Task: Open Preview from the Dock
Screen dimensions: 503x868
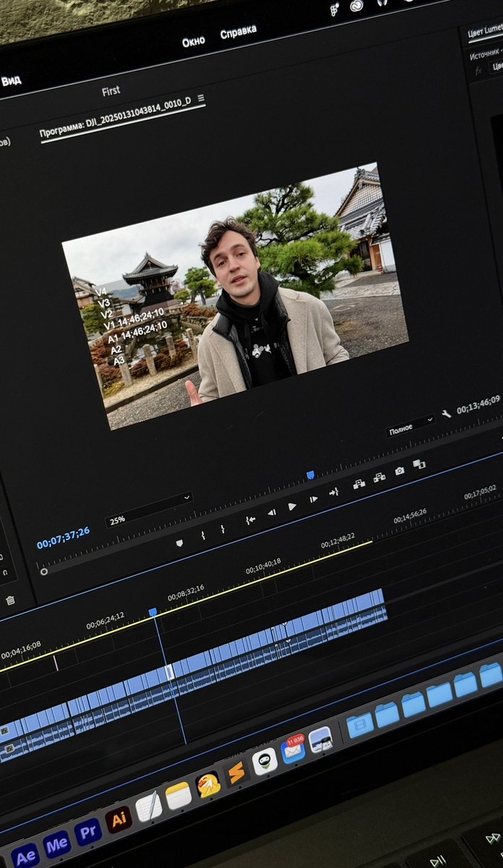Action: pos(320,739)
